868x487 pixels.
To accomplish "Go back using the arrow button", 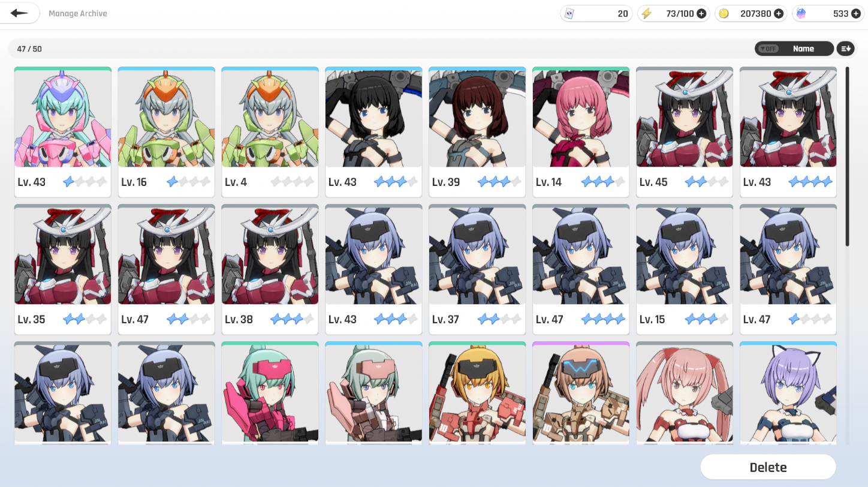I will (x=19, y=13).
